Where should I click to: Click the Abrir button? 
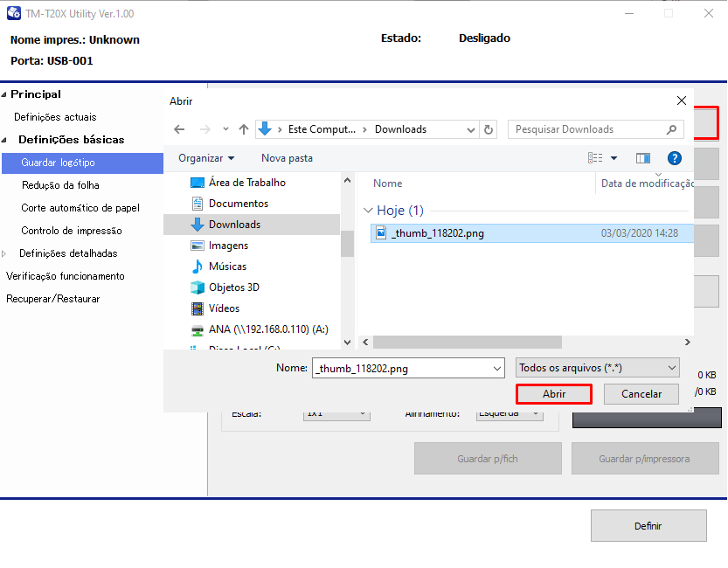pyautogui.click(x=554, y=394)
